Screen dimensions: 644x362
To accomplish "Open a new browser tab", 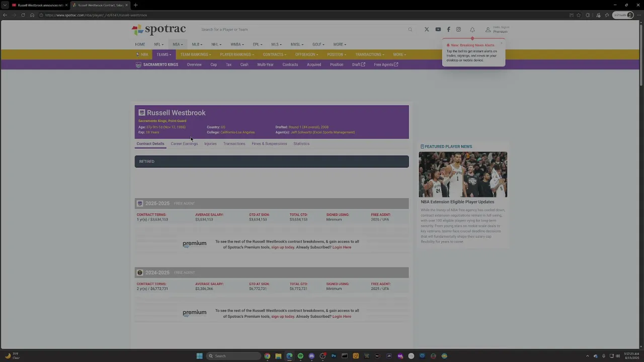I will tap(135, 5).
